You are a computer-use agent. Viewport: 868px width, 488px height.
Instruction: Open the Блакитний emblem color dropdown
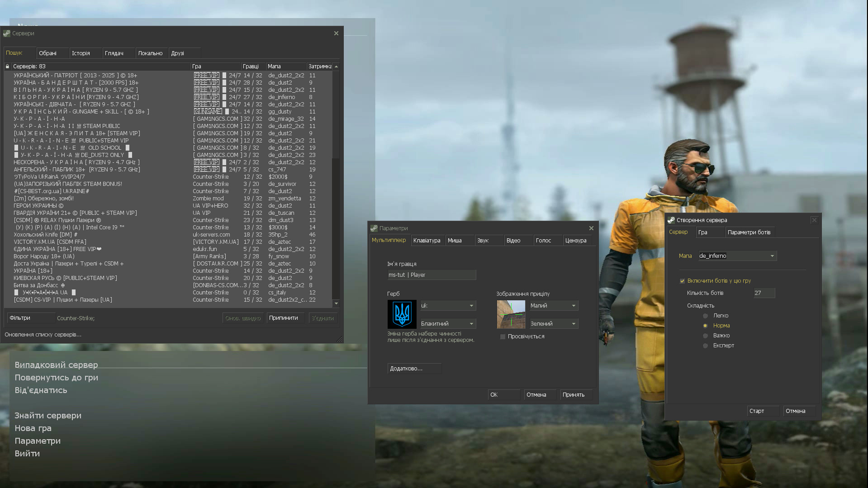tap(448, 324)
